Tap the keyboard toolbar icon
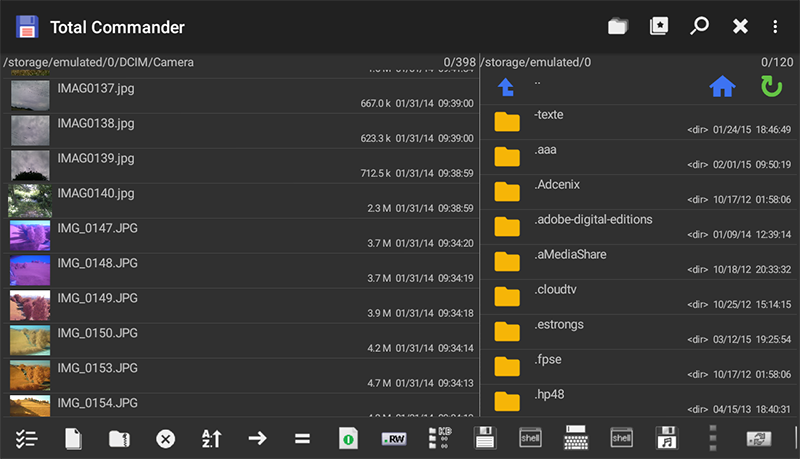This screenshot has width=800, height=459. (x=576, y=438)
